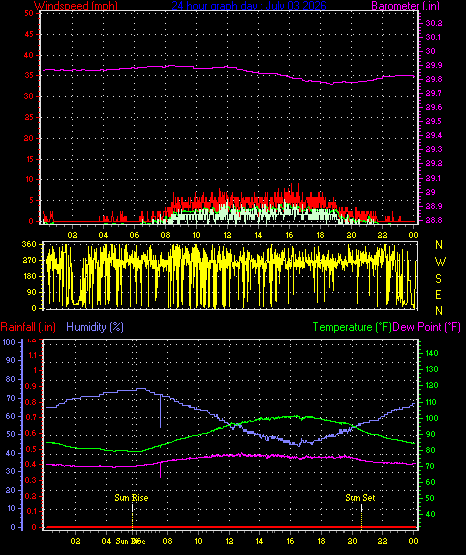Click hour label 18 under the rainfall graph
Viewport: 466px width, 555px height.
tap(321, 541)
